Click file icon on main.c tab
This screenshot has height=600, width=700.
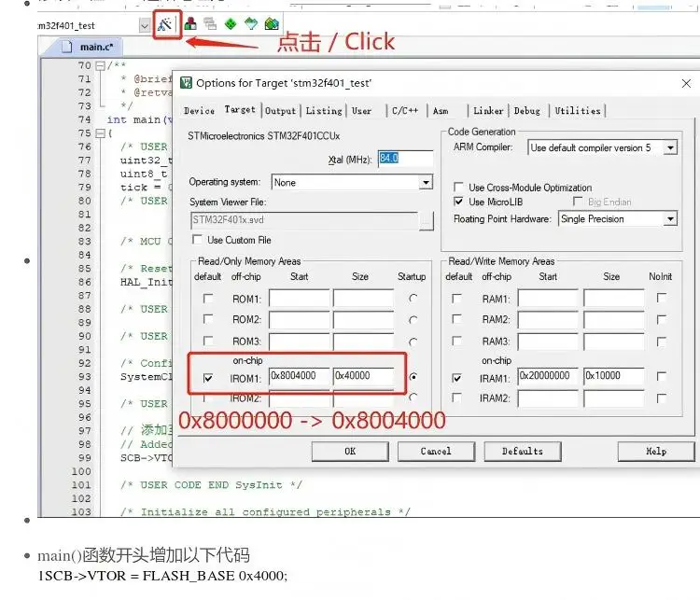[x=67, y=47]
